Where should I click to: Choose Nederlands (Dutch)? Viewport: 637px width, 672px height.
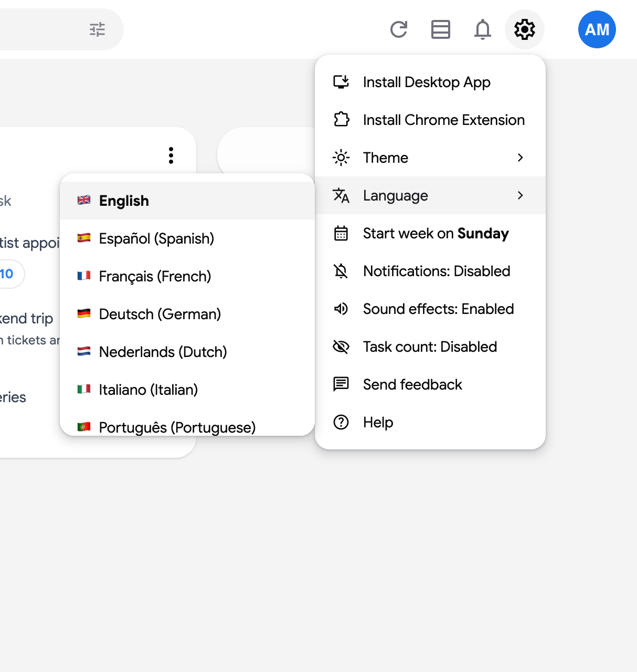tap(187, 352)
